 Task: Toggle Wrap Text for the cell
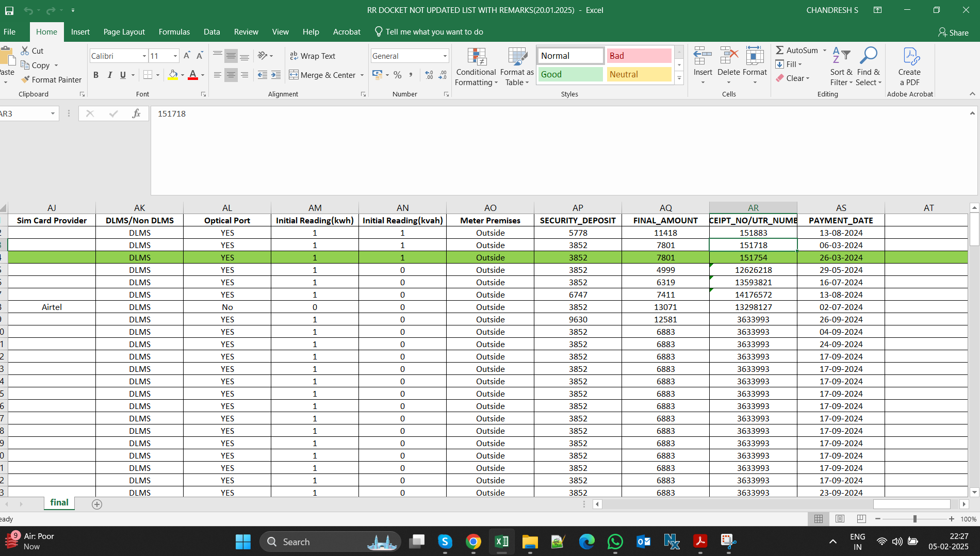(x=313, y=56)
